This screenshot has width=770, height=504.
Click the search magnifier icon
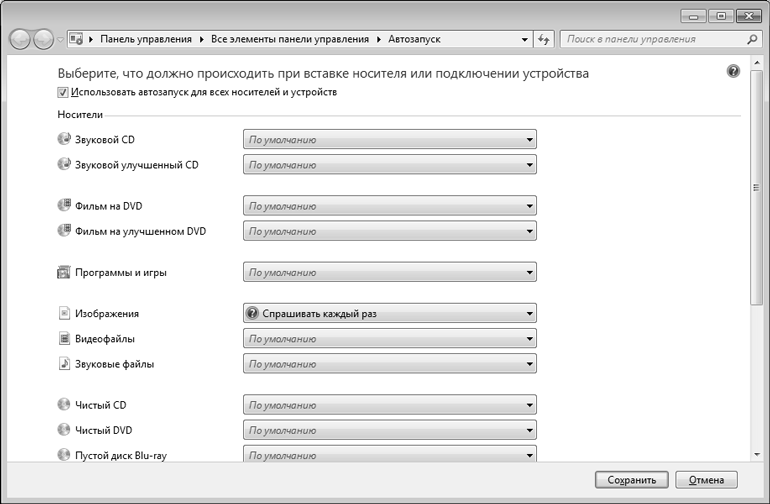[752, 39]
